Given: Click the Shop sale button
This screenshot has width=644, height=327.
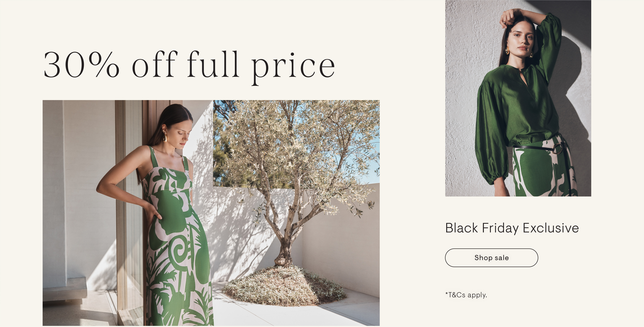Looking at the screenshot, I should pos(491,258).
